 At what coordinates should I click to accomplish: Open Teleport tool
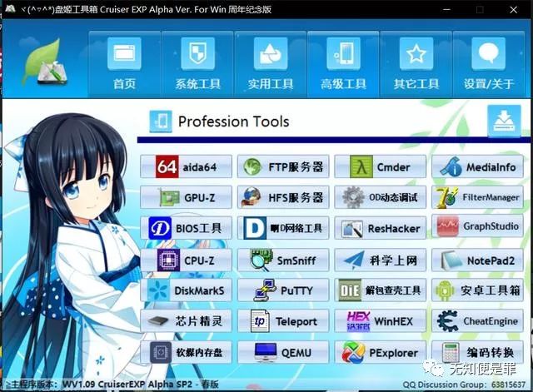tap(283, 320)
